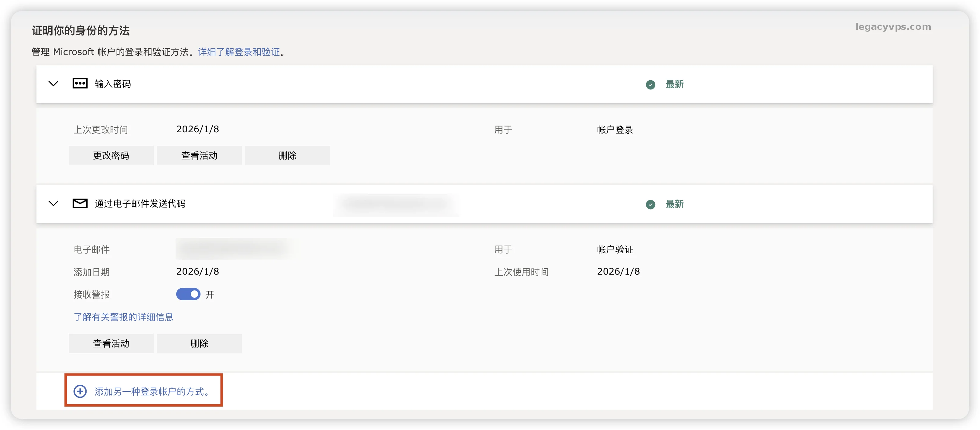Collapse the 输入密码 section chevron
This screenshot has height=430, width=980.
pos(53,83)
